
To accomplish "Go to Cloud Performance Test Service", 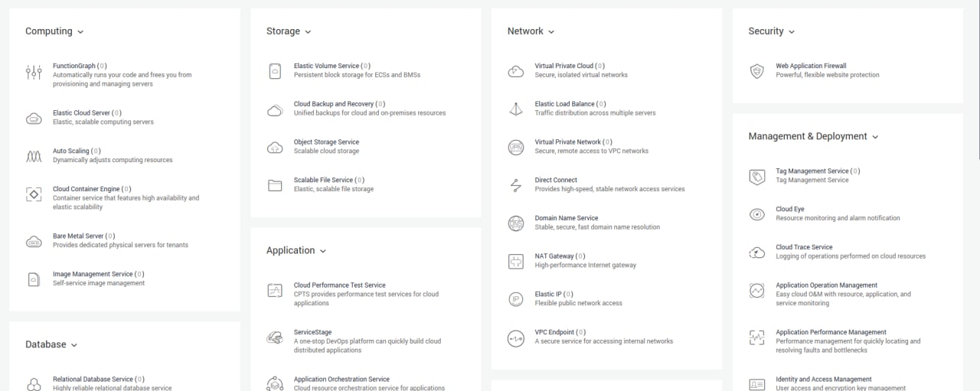I will point(340,285).
